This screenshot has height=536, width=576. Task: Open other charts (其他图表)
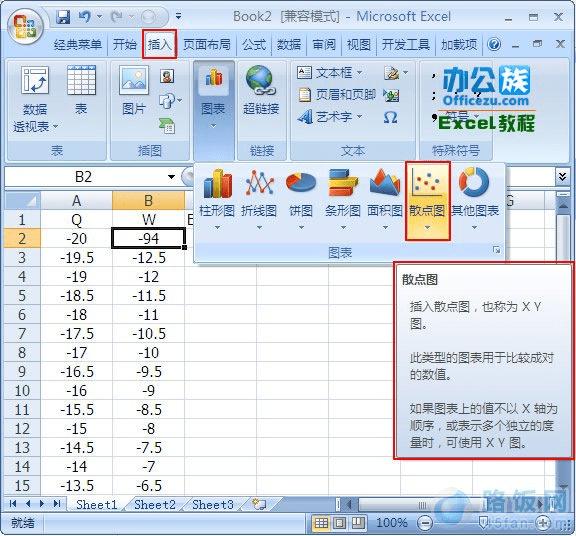[x=475, y=199]
